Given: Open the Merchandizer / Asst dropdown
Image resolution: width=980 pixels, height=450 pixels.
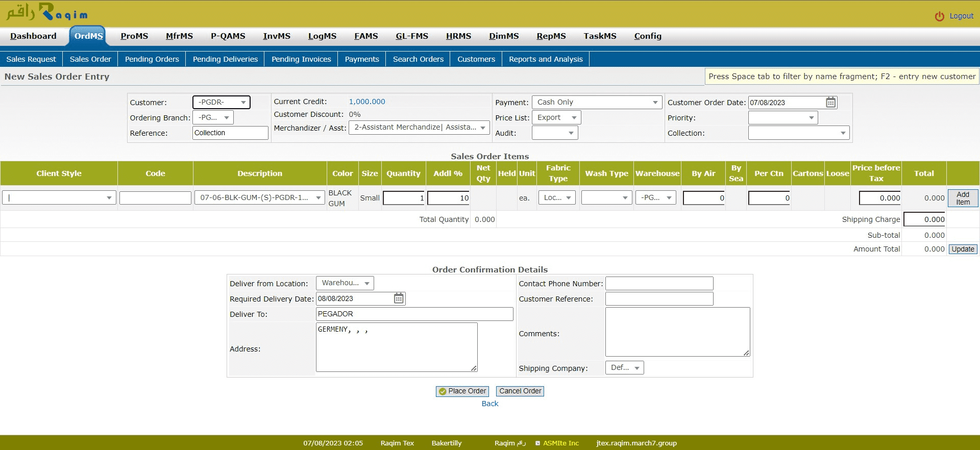Looking at the screenshot, I should (x=419, y=128).
